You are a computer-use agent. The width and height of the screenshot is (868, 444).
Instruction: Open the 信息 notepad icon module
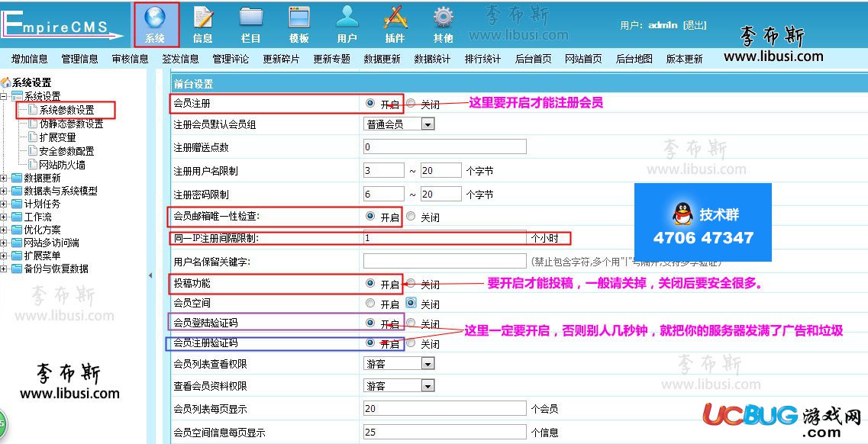pos(202,24)
